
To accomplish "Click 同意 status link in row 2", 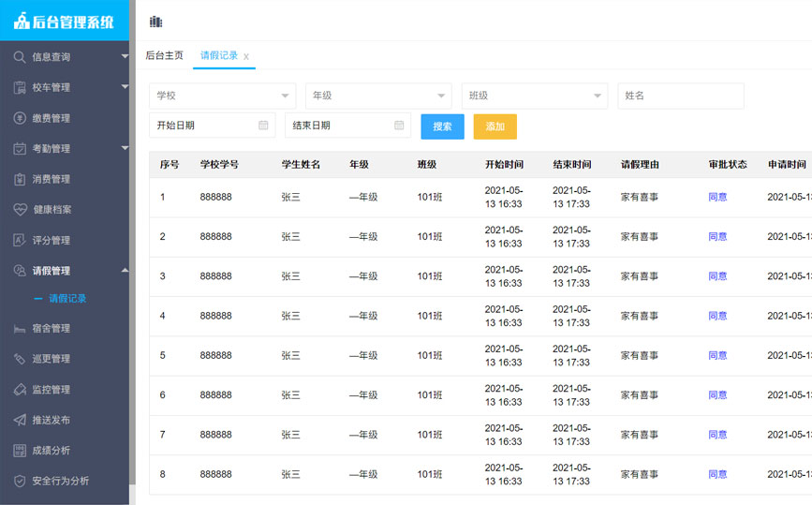I will pyautogui.click(x=717, y=237).
